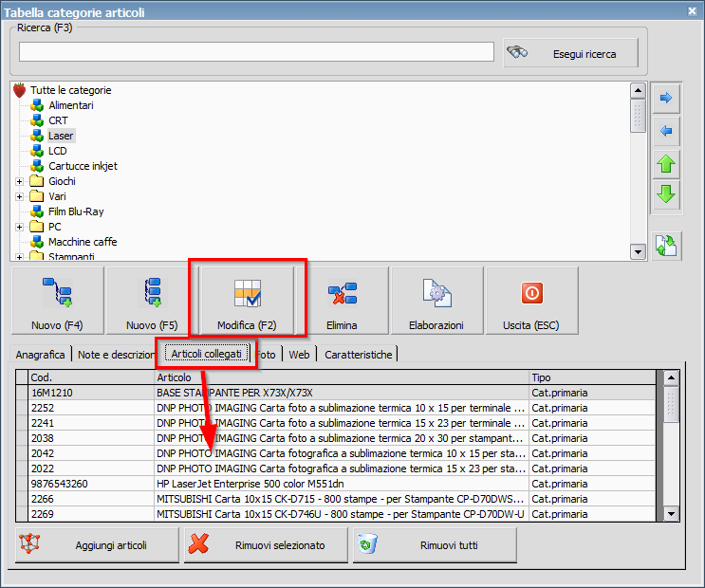705x588 pixels.
Task: Switch to the Anagrafica tab
Action: coord(41,355)
